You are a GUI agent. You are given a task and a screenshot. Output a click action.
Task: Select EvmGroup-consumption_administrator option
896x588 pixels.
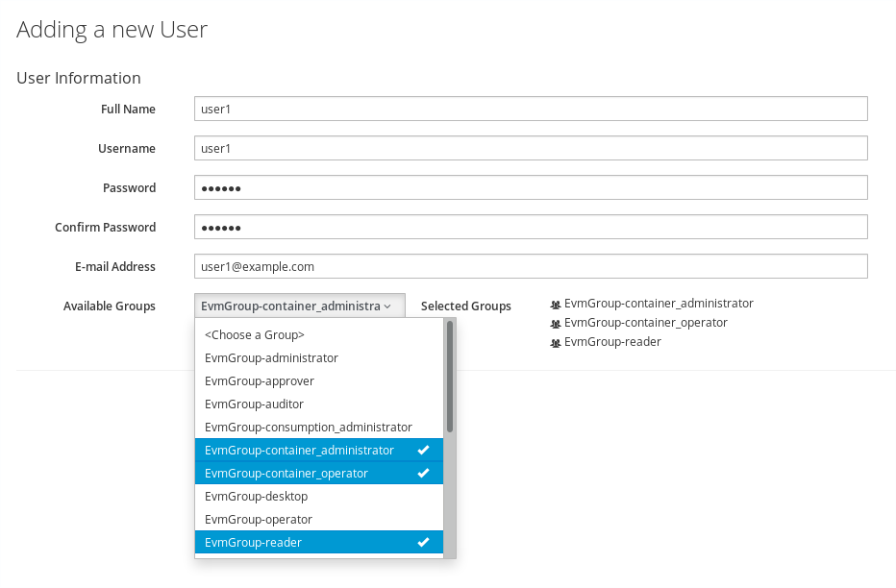(x=308, y=428)
